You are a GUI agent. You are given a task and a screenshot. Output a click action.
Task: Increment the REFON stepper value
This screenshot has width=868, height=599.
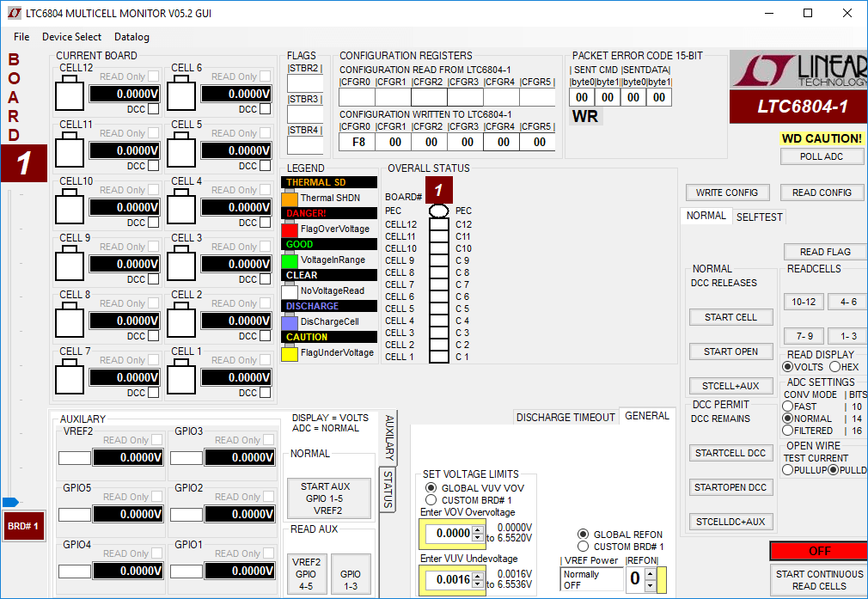[651, 574]
